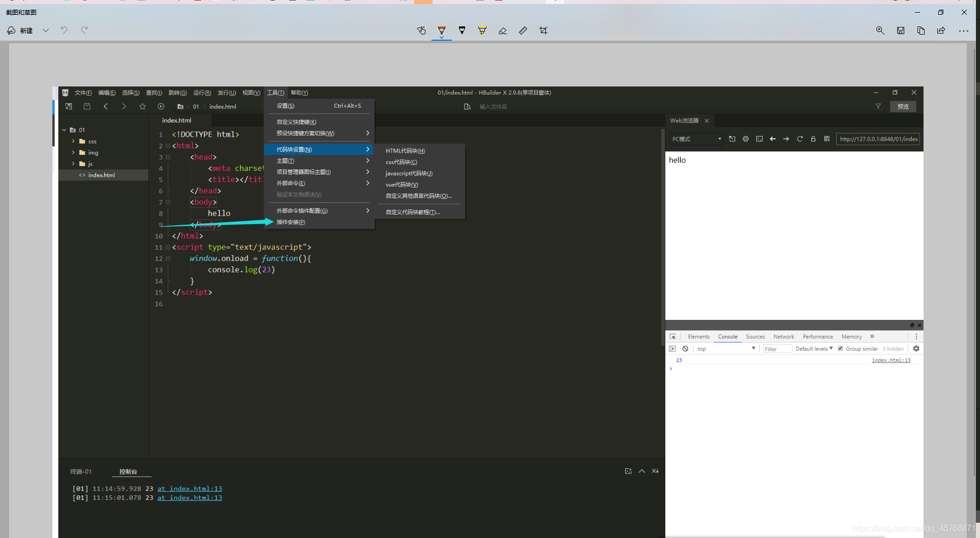Select index.html in the project tree
The width and height of the screenshot is (980, 538).
pyautogui.click(x=102, y=175)
